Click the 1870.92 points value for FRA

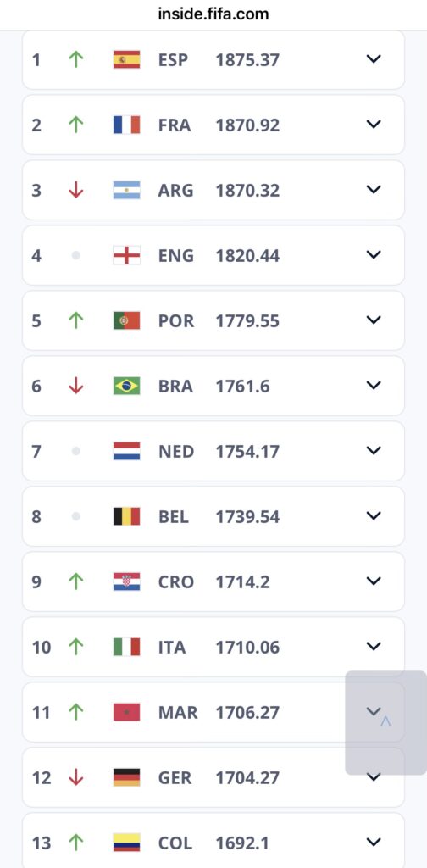click(x=247, y=125)
